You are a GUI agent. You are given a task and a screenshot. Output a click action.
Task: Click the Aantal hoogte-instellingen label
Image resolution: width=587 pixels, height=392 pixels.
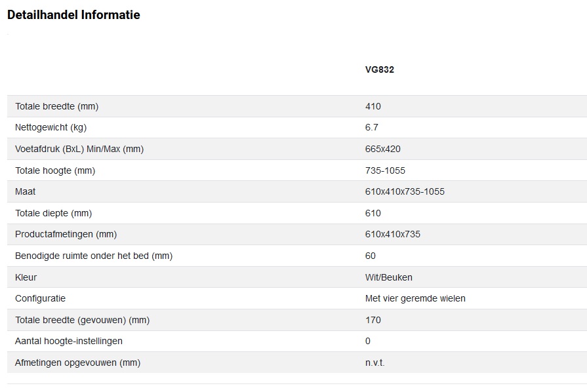click(x=68, y=341)
